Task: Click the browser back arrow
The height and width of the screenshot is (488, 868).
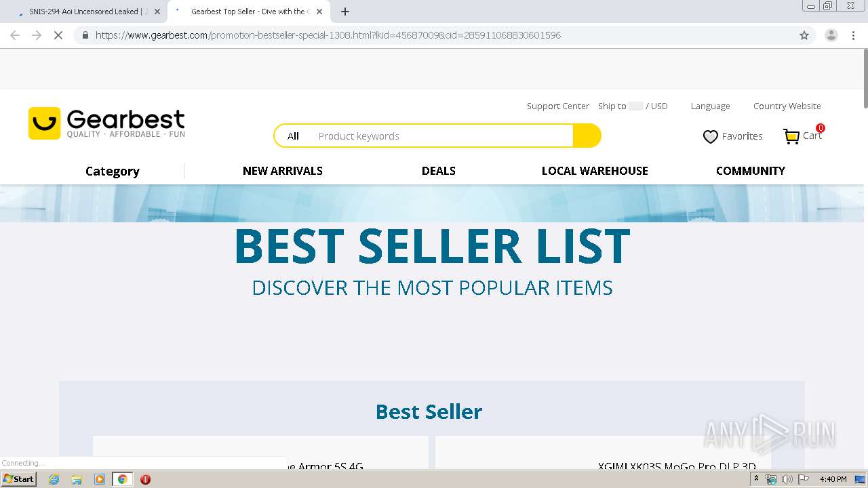Action: pos(15,35)
